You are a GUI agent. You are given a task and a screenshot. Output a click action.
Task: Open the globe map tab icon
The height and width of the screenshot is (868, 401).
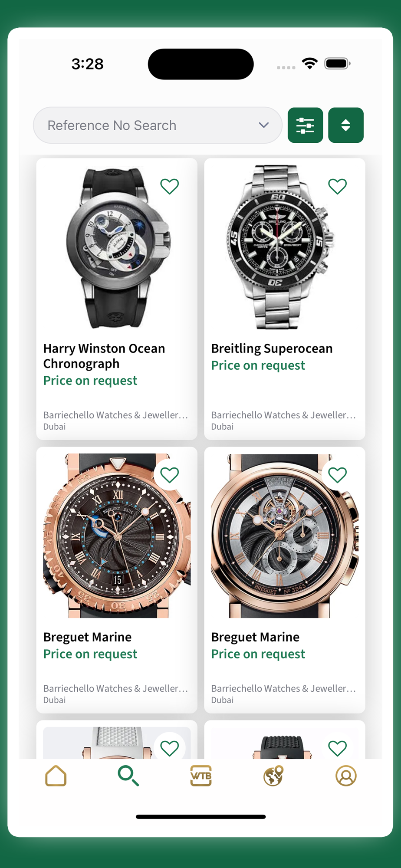pyautogui.click(x=273, y=776)
